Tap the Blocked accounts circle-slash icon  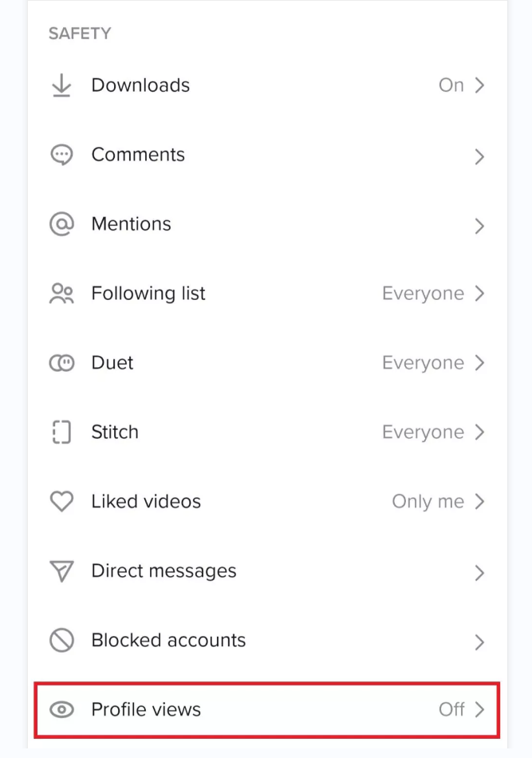tap(61, 640)
